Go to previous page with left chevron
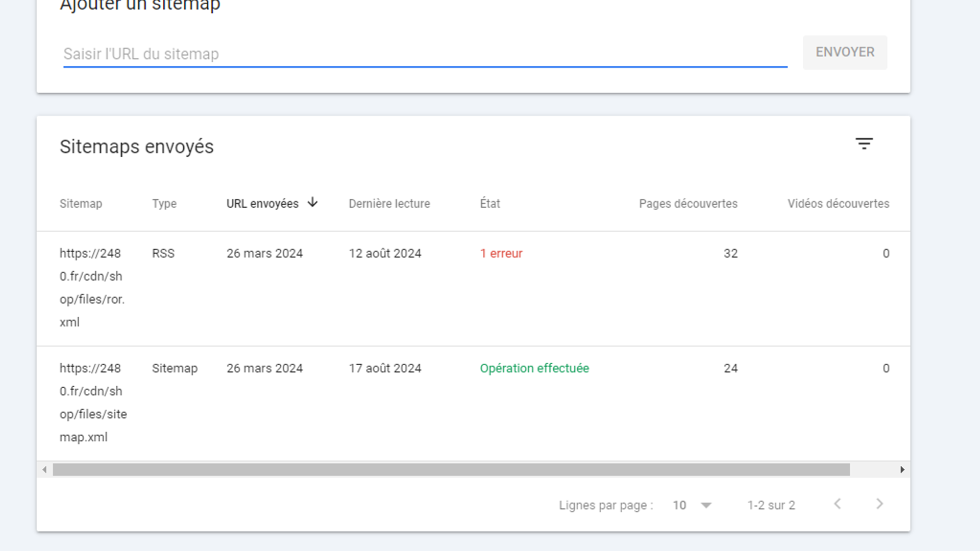The width and height of the screenshot is (980, 551). click(x=837, y=504)
